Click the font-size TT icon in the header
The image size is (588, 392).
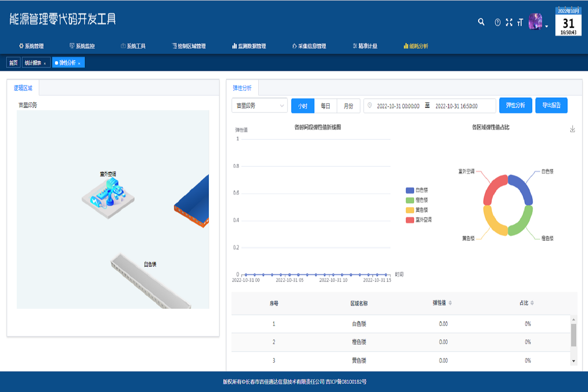[x=521, y=22]
